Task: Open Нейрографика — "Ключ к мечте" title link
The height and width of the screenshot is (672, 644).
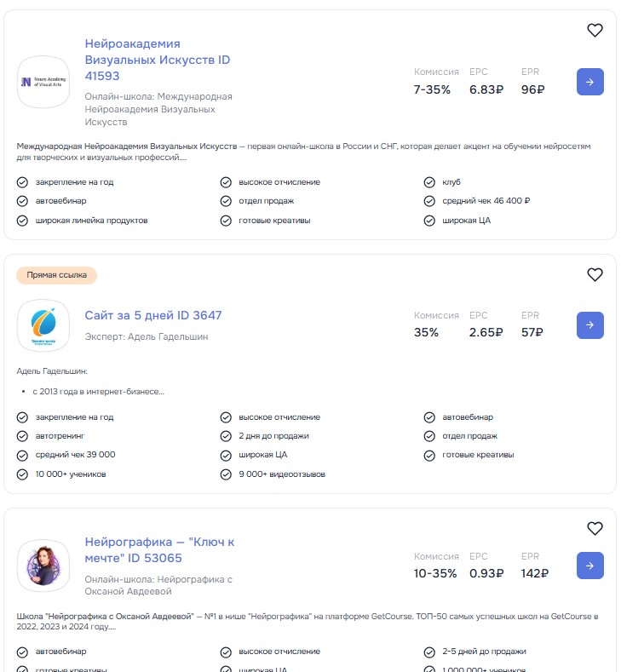Action: 159,549
